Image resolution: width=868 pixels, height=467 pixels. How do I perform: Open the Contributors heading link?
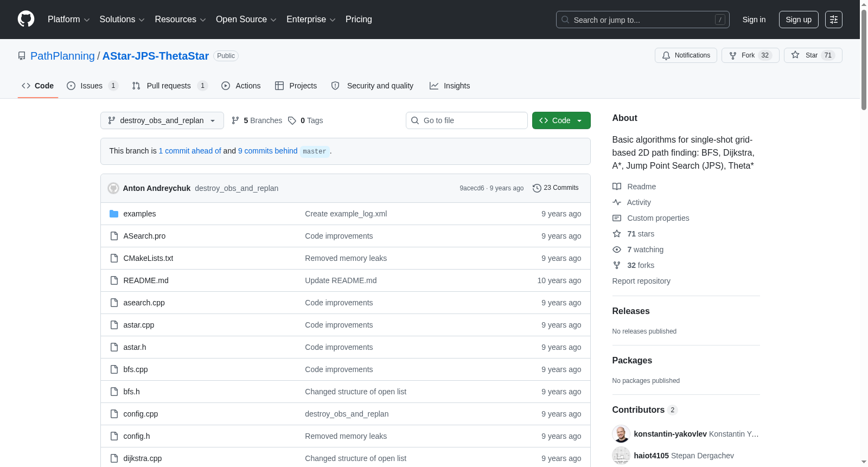[x=644, y=410]
